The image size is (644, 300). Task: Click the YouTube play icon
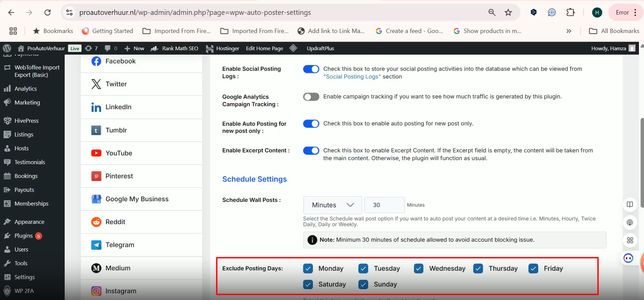(x=96, y=153)
